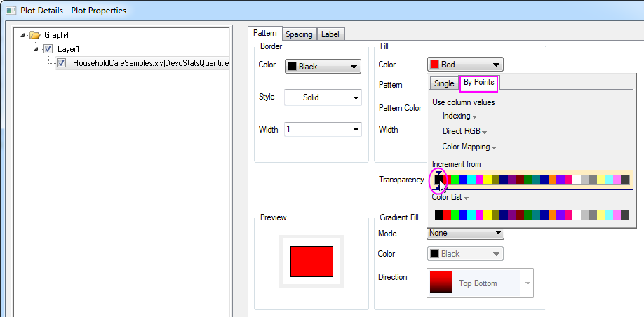Viewport: 644px width, 317px height.
Task: Open the Gradient Fill Color Black dropdown
Action: 465,254
